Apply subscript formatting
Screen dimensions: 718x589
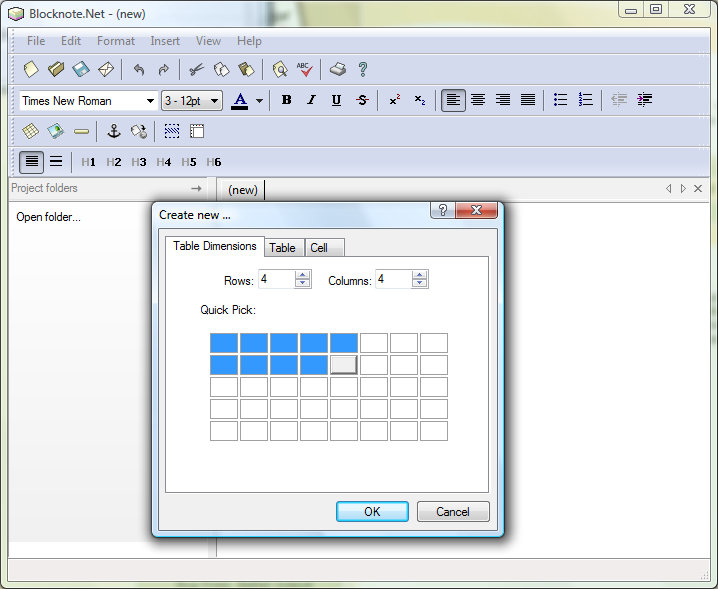tap(420, 100)
